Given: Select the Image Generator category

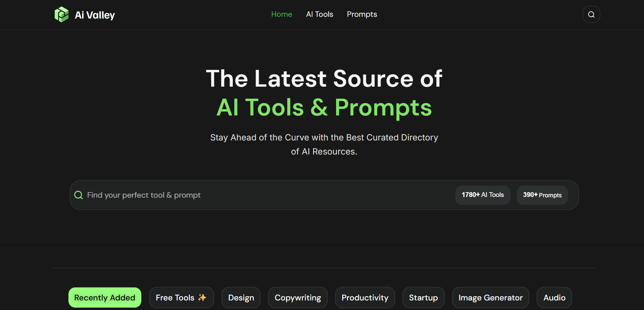Looking at the screenshot, I should click(x=490, y=297).
